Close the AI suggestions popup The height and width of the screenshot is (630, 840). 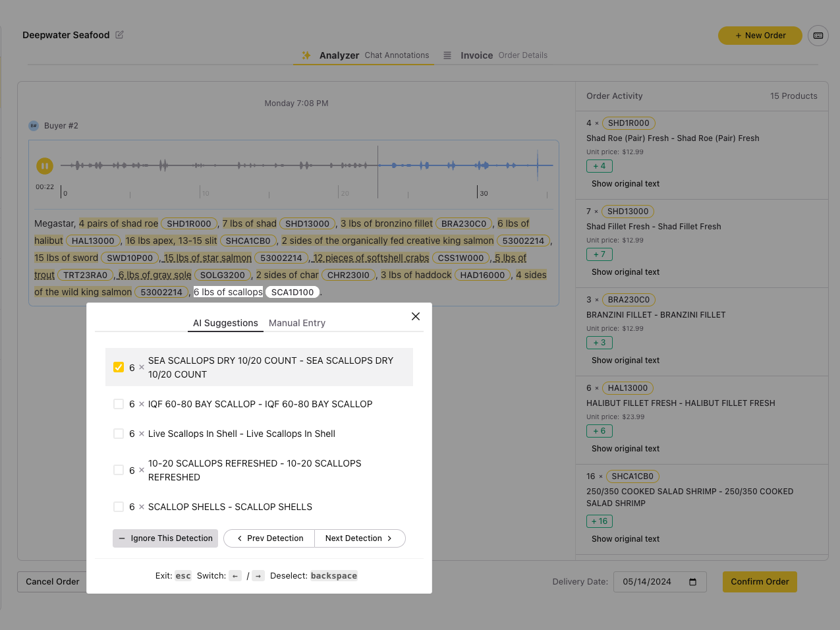[x=416, y=316]
